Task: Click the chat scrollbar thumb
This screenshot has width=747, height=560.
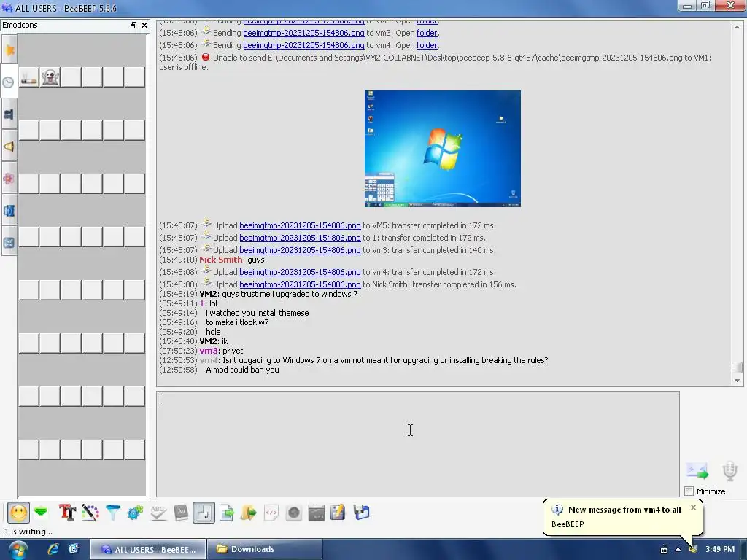Action: pos(737,367)
